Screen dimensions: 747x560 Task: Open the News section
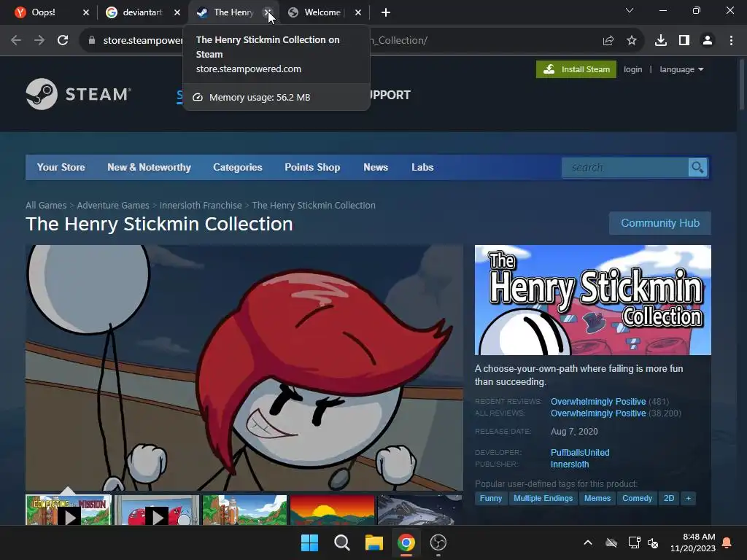coord(376,167)
